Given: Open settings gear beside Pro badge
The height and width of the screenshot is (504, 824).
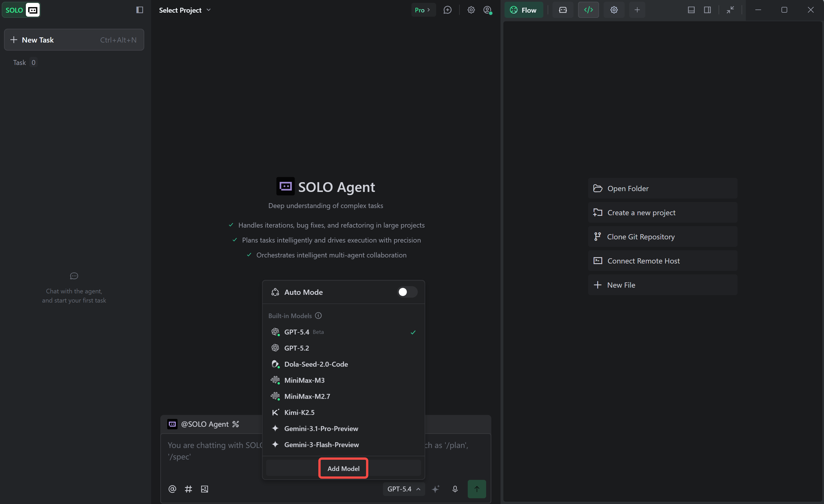Looking at the screenshot, I should pos(471,10).
